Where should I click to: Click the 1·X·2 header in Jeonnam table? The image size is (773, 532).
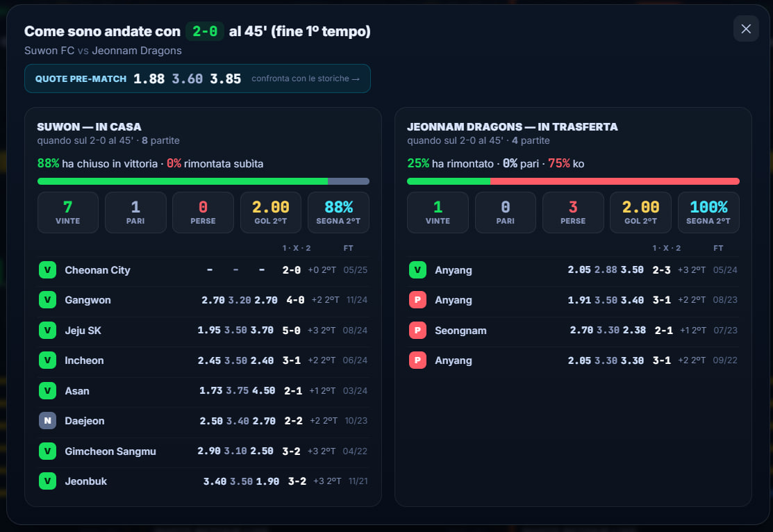[x=667, y=248]
